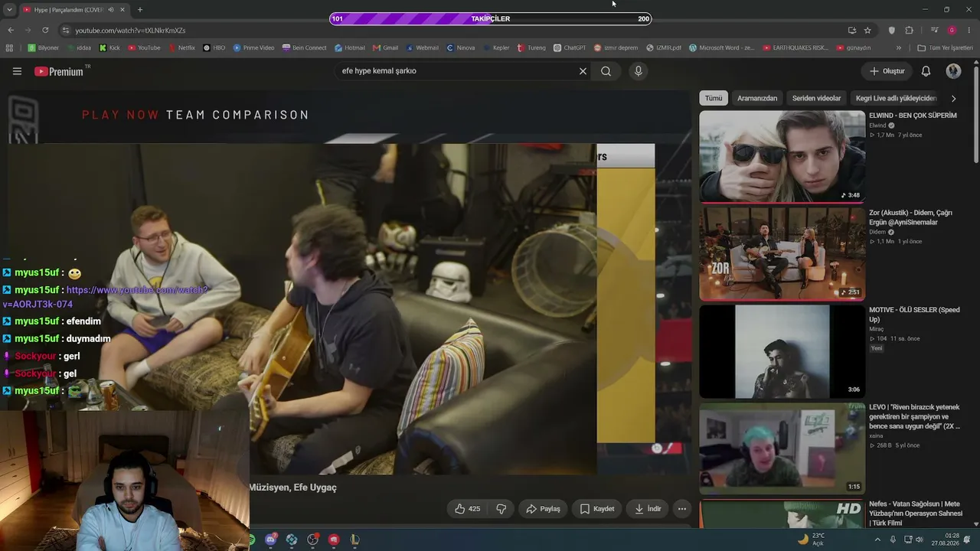Open media controls in Chrome toolbar

[935, 31]
